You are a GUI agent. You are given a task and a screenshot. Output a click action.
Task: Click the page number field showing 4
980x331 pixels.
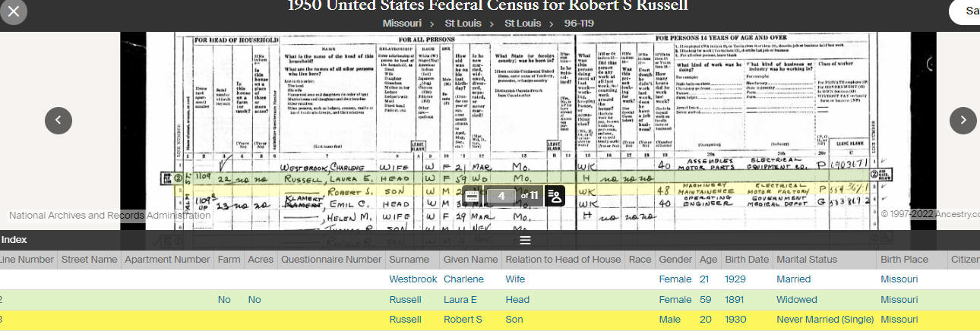(501, 196)
